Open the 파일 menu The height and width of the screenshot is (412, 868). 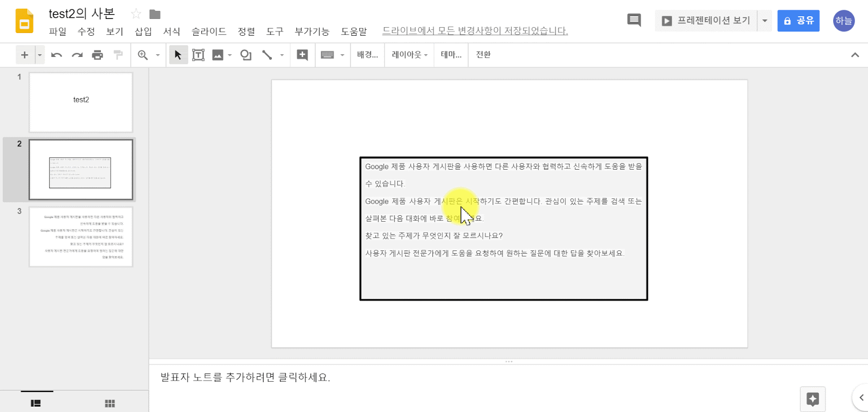pyautogui.click(x=58, y=31)
